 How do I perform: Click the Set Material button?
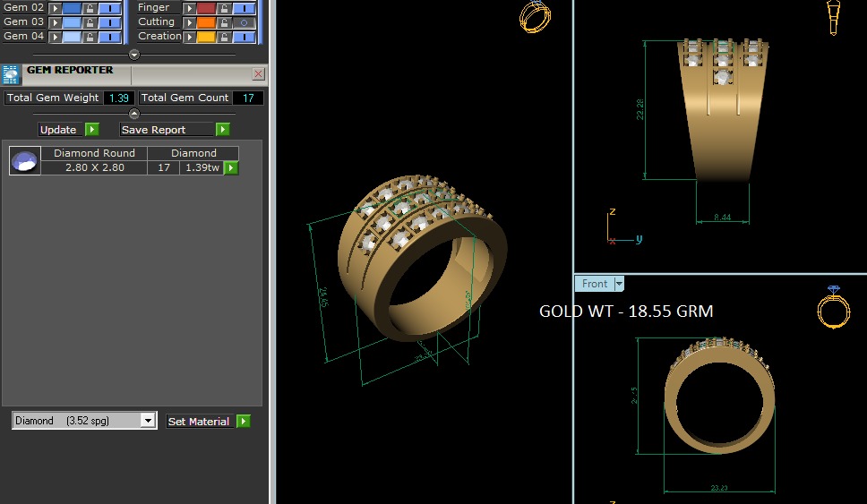[200, 421]
